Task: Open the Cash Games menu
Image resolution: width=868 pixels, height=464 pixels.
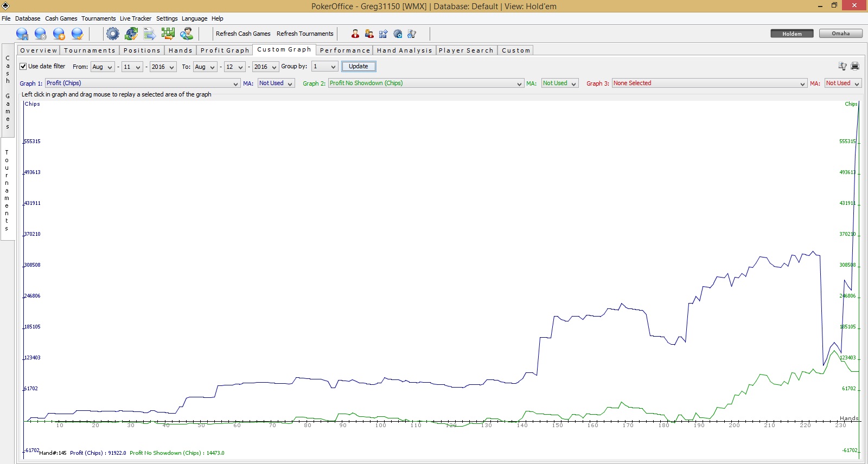Action: [x=61, y=18]
